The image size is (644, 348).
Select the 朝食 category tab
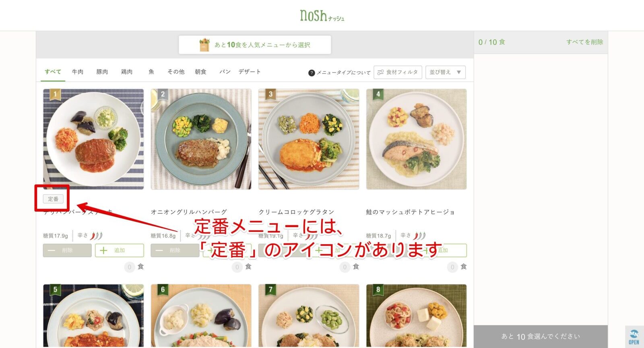(x=200, y=72)
